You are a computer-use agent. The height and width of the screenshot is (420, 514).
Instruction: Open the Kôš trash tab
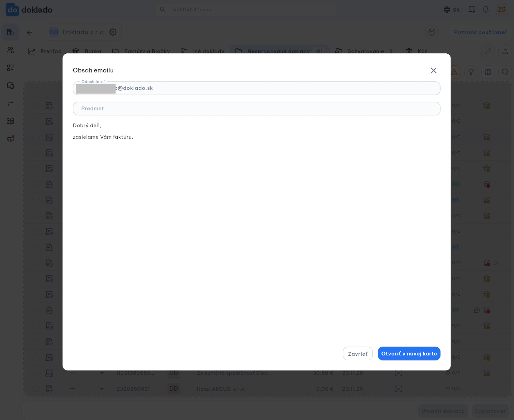tap(417, 51)
